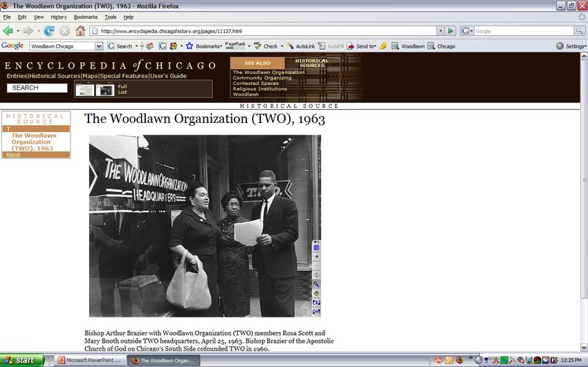588x367 pixels.
Task: Expand Google toolbar search box dropdown
Action: coord(99,46)
